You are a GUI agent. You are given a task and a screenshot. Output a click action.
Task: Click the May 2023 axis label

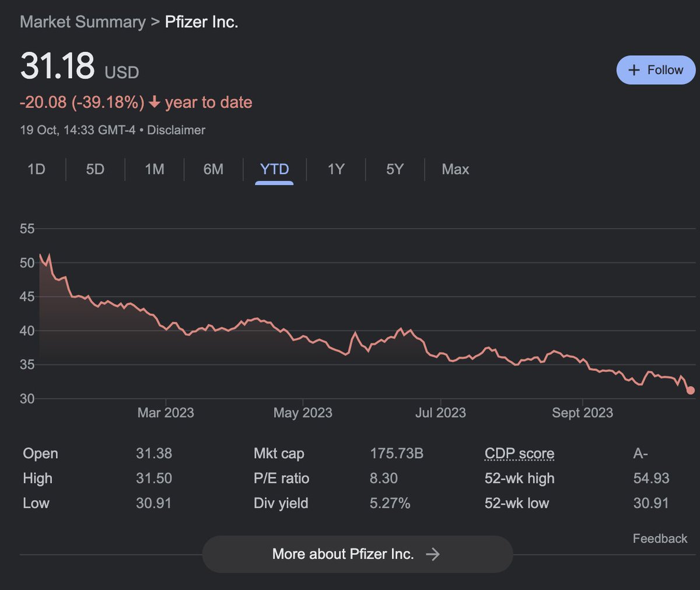coord(303,413)
